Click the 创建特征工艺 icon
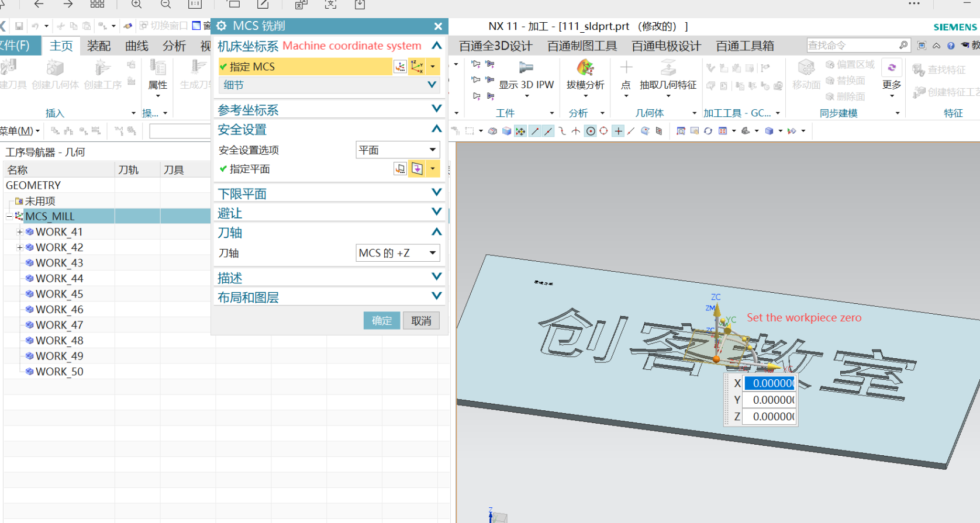 919,92
